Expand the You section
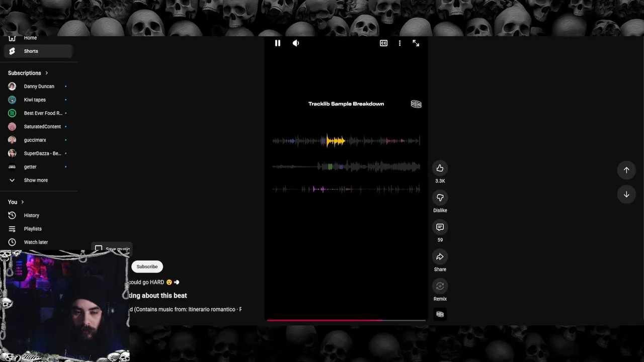Image resolution: width=644 pixels, height=362 pixels. [16, 202]
